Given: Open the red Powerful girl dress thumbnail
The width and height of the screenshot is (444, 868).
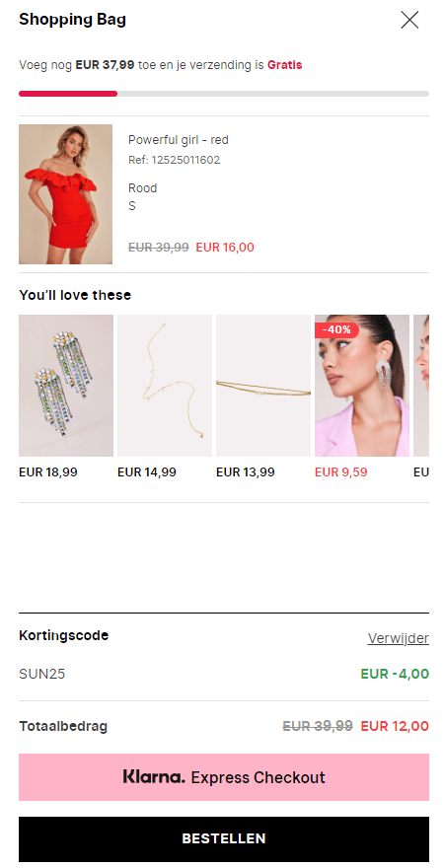Looking at the screenshot, I should pyautogui.click(x=65, y=193).
